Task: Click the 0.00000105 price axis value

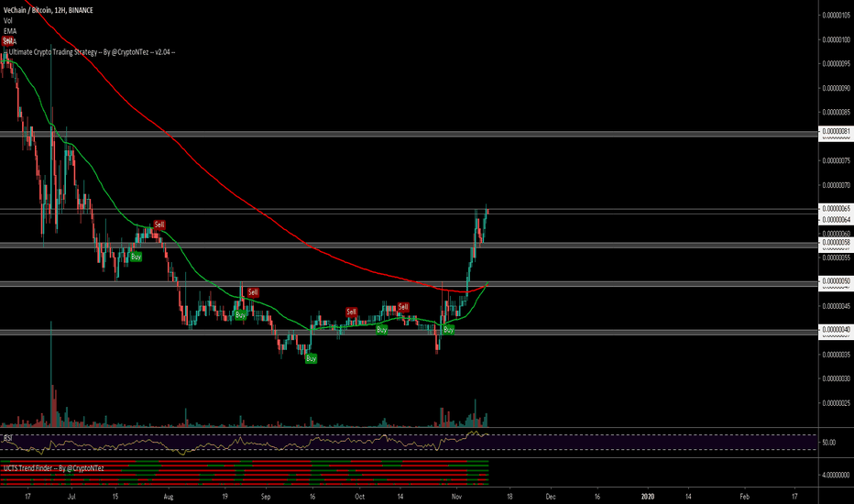Action: (x=836, y=16)
